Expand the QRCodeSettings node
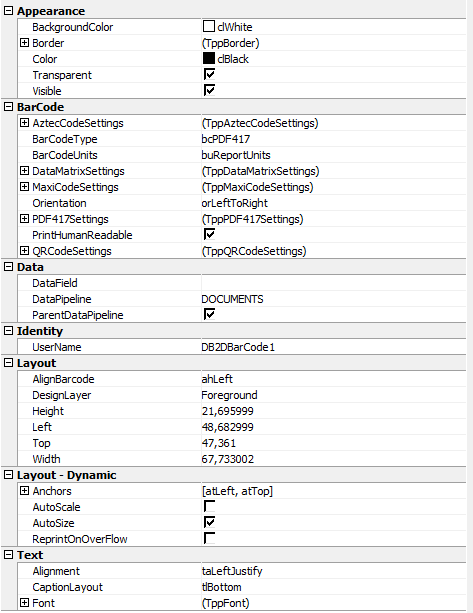473x613 pixels. [x=24, y=251]
